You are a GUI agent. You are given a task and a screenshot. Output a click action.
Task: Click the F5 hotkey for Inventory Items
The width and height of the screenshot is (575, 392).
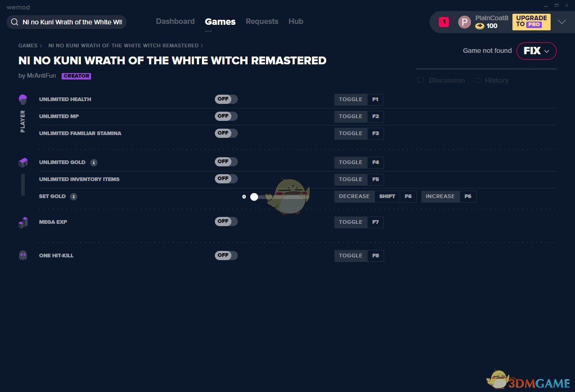click(x=376, y=180)
